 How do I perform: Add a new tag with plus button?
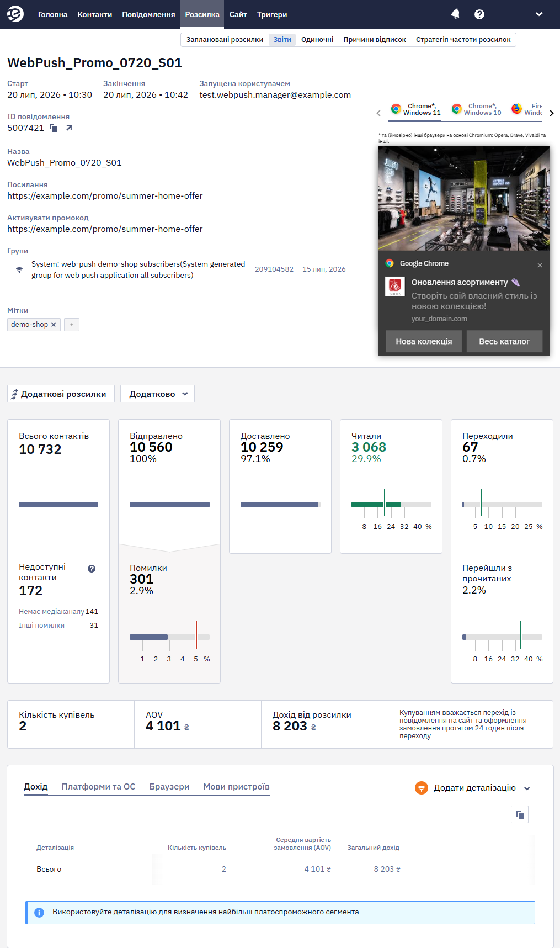pyautogui.click(x=72, y=325)
